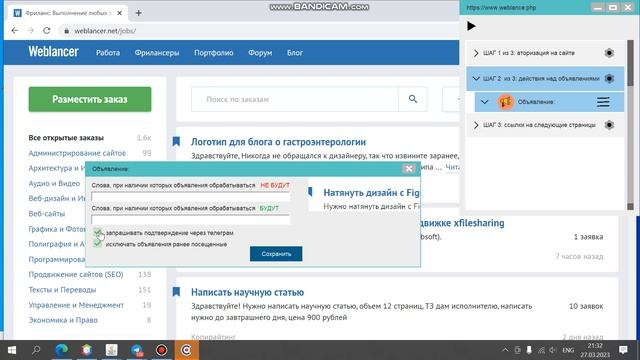Open settings gear for ШАГ 2 действия
The image size is (640, 360).
609,78
